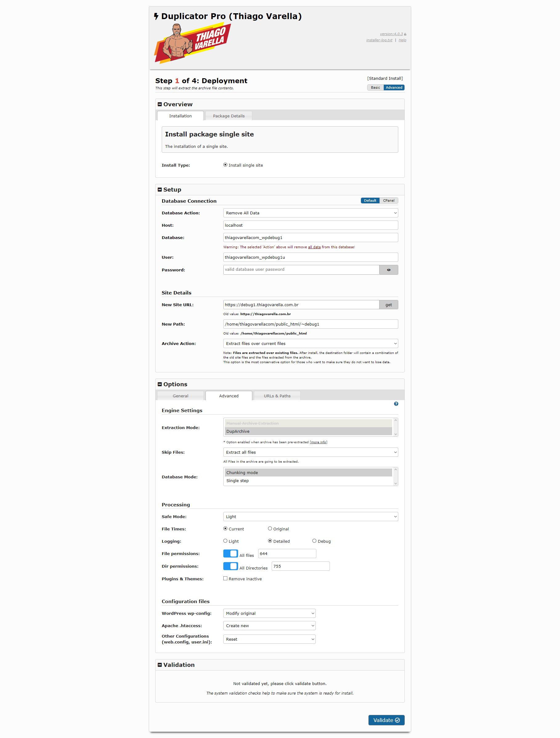
Task: Switch to the Package Details tab
Action: pyautogui.click(x=229, y=116)
